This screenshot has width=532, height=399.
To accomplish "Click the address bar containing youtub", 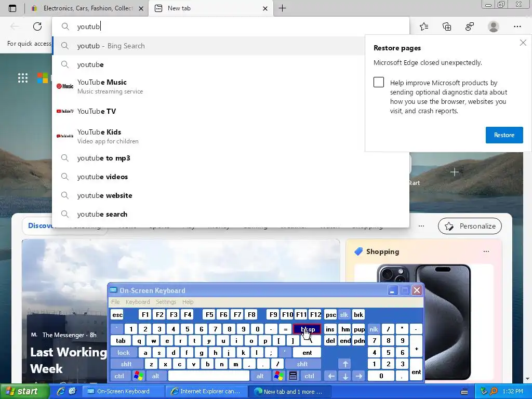I will coord(231,26).
